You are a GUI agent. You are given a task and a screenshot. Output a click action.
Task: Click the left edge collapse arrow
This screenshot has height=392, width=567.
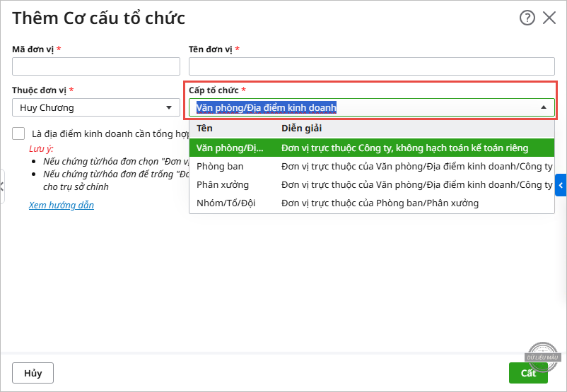pos(3,186)
